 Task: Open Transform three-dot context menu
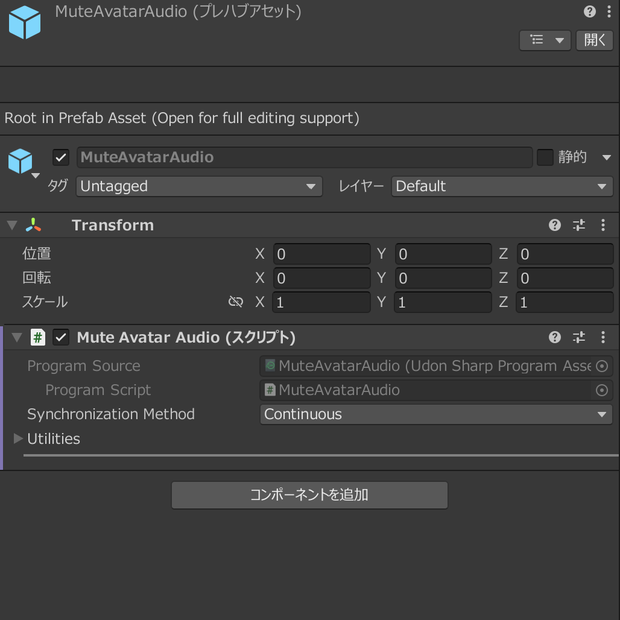(603, 225)
